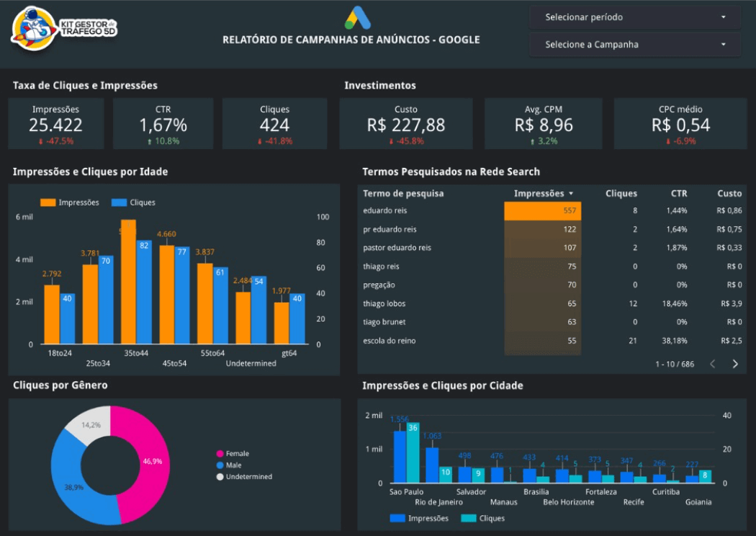Sort table by Termo de pesquisa column

pyautogui.click(x=403, y=193)
